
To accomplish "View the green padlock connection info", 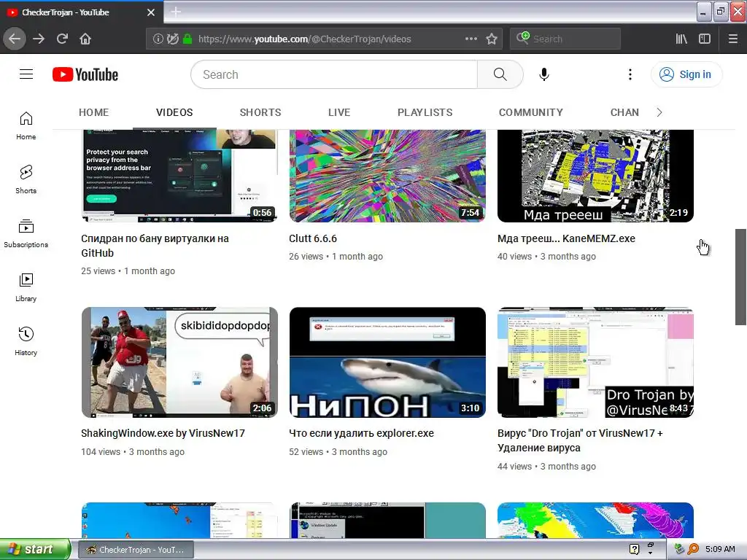I will click(x=187, y=39).
